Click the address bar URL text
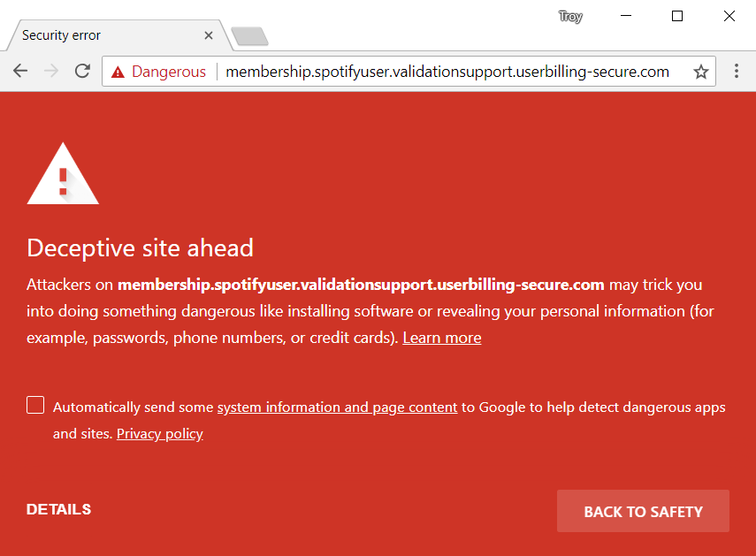 [x=447, y=72]
